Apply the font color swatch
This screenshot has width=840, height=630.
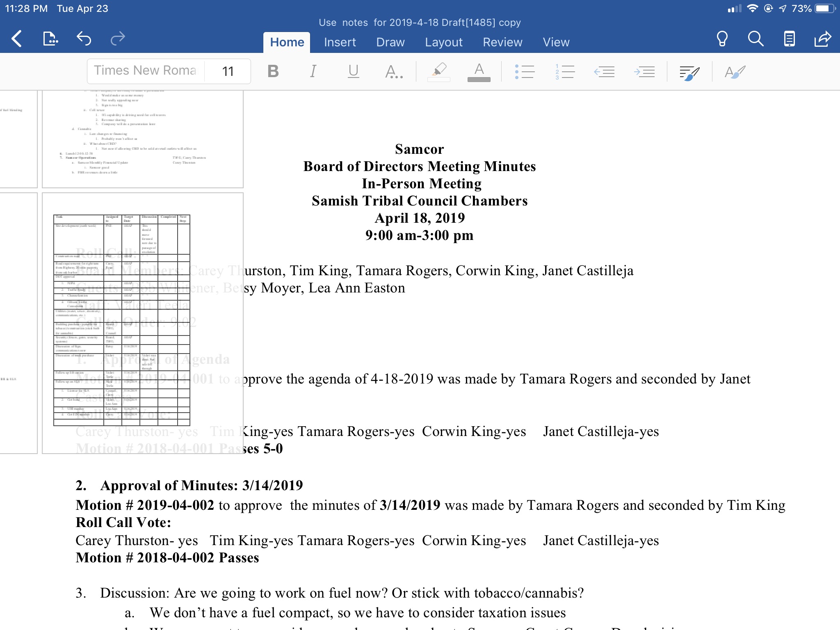[x=479, y=72]
